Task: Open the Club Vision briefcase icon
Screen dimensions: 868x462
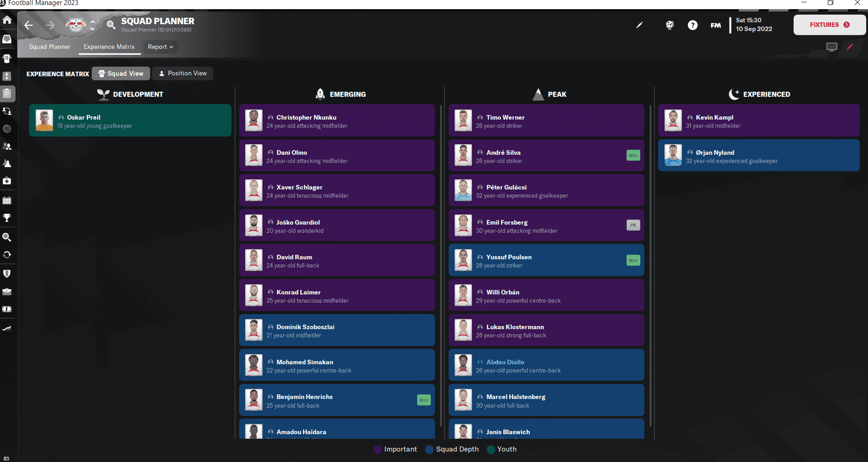Action: tap(7, 291)
